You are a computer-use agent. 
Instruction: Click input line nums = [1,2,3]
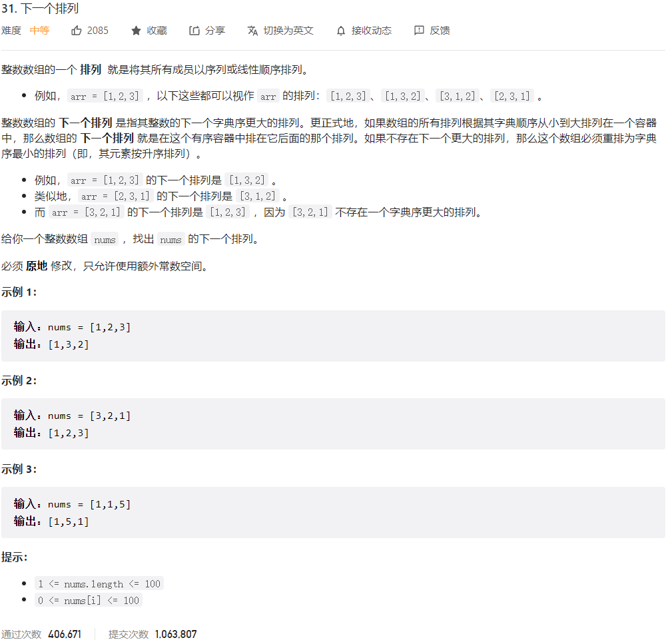(x=72, y=327)
